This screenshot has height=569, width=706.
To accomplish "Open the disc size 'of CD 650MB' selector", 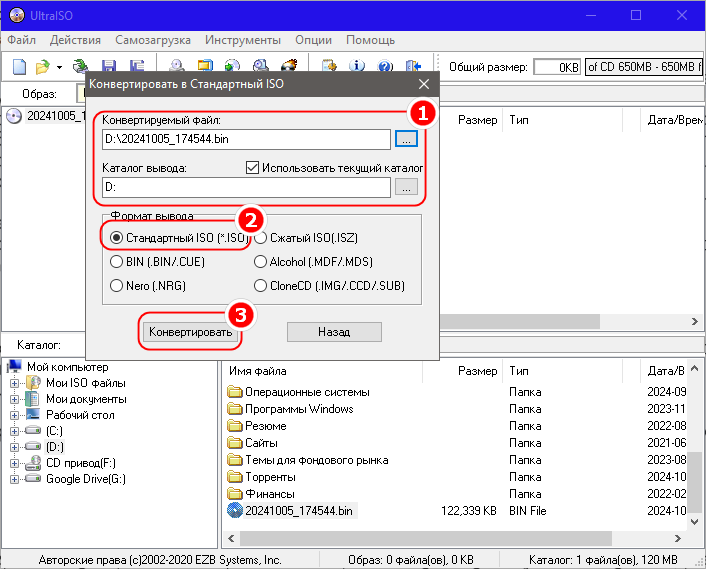I will click(644, 67).
